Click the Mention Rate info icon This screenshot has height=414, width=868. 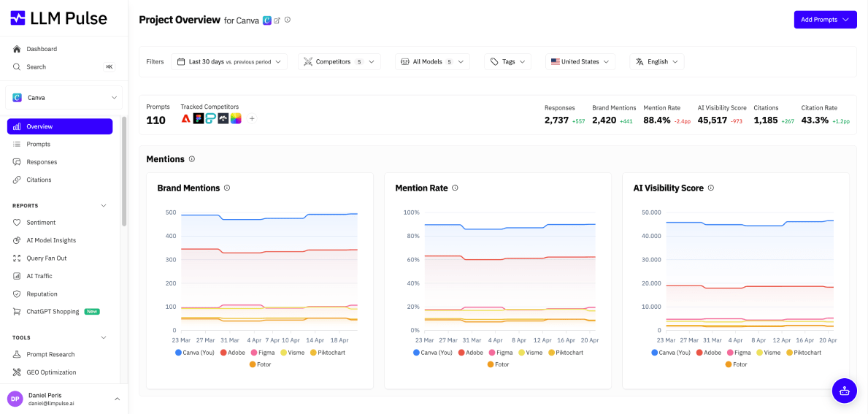coord(455,188)
